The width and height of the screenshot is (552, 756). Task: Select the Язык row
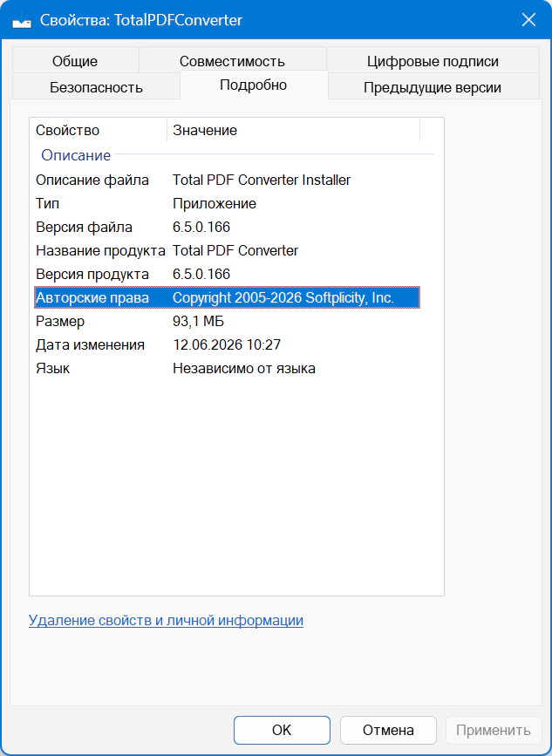(x=227, y=368)
